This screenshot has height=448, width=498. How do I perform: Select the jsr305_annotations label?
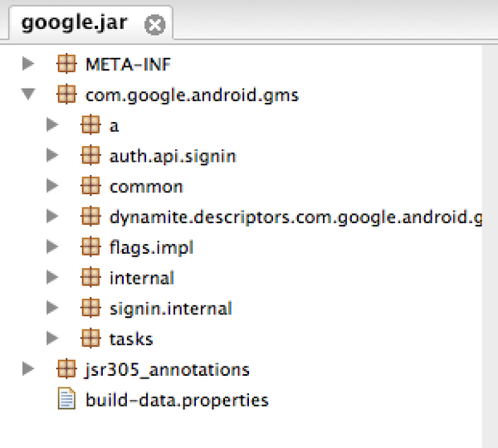click(x=167, y=370)
